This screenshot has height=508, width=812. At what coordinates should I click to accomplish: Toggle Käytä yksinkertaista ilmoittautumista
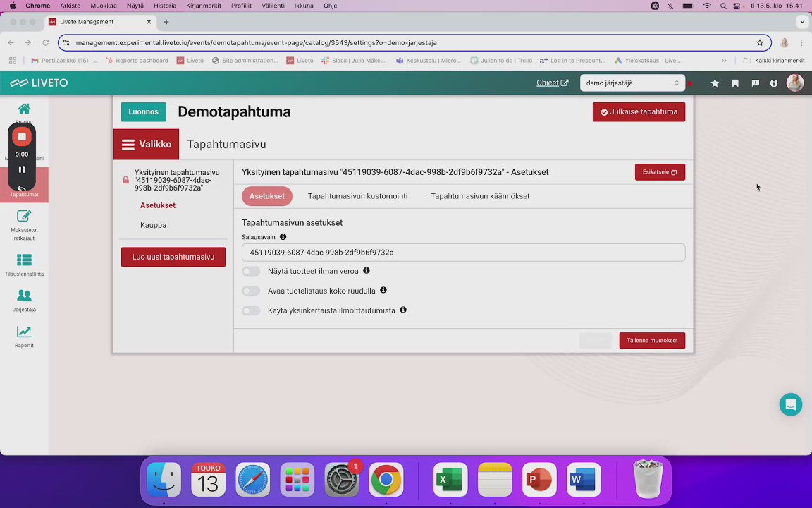[251, 310]
